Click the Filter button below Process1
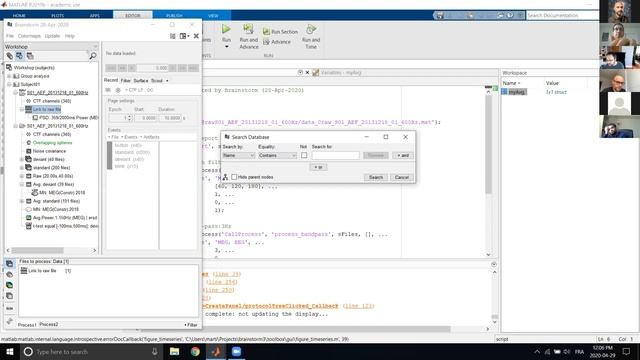The height and width of the screenshot is (360, 640). [191, 325]
